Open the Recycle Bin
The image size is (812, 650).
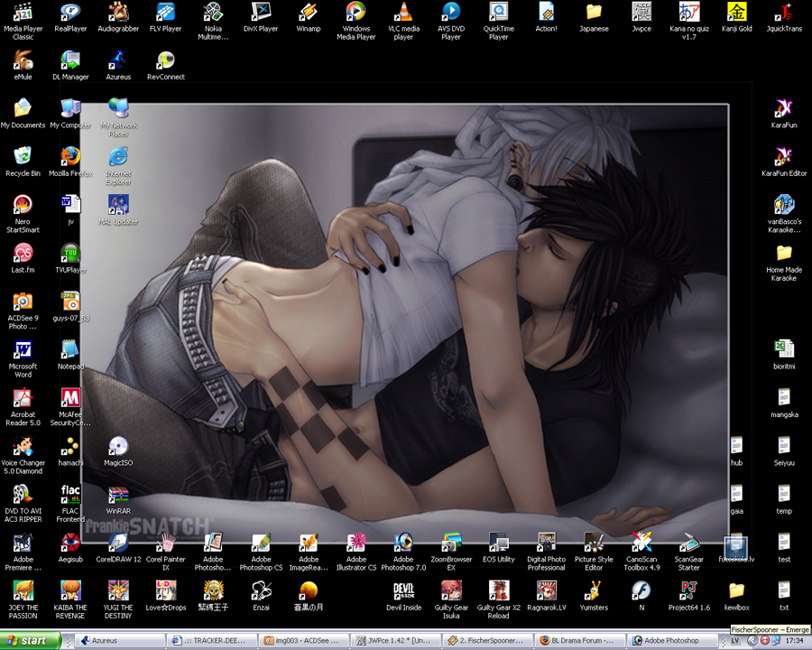pos(23,162)
